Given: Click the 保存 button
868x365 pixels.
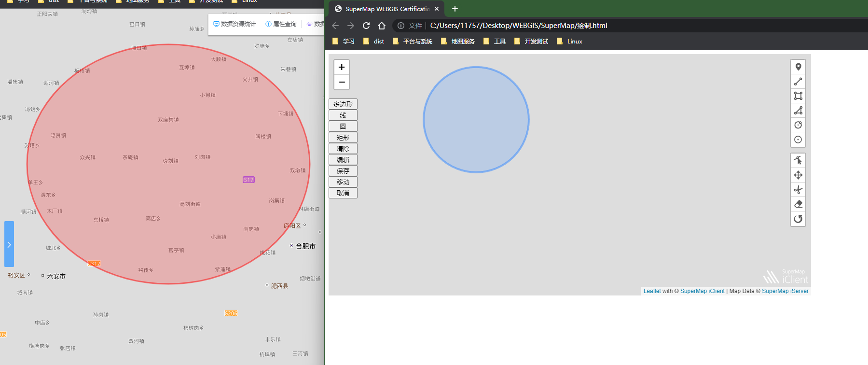Looking at the screenshot, I should pyautogui.click(x=343, y=171).
